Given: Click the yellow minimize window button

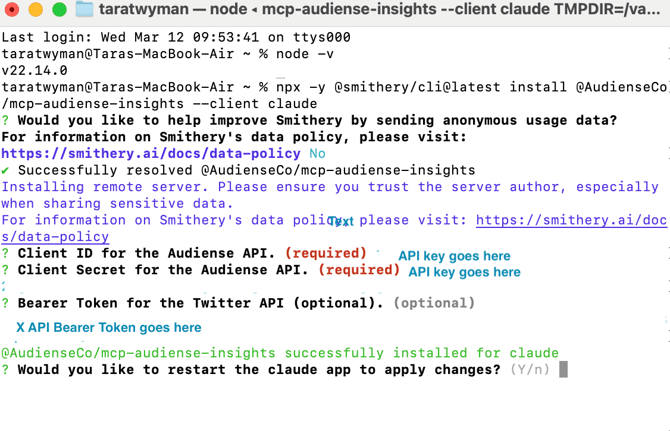Looking at the screenshot, I should 35,9.
